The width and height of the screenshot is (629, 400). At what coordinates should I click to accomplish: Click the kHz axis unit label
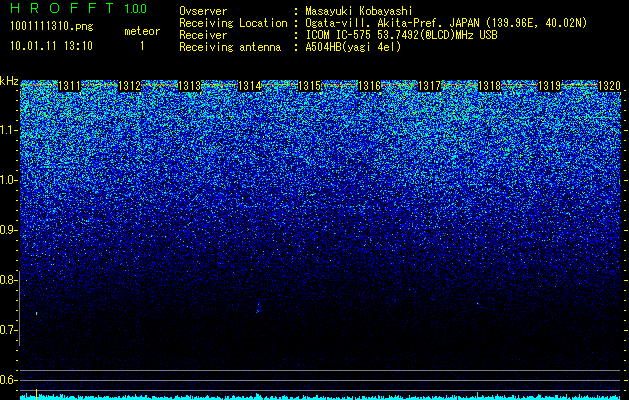(x=9, y=81)
